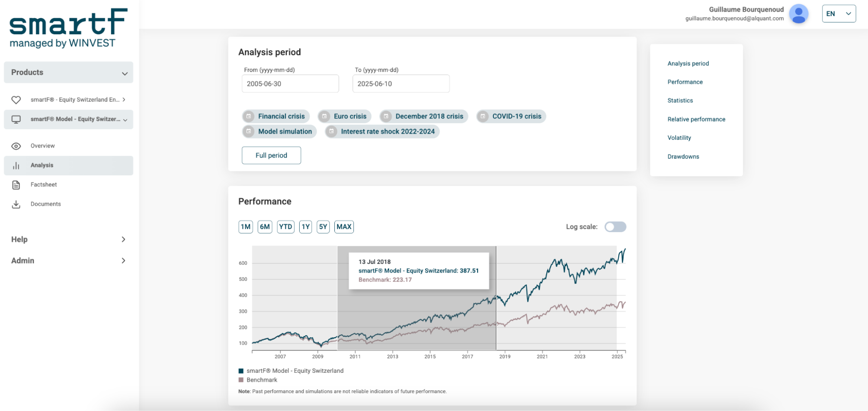Click the bar chart icon for Analysis
The height and width of the screenshot is (411, 868).
[16, 165]
